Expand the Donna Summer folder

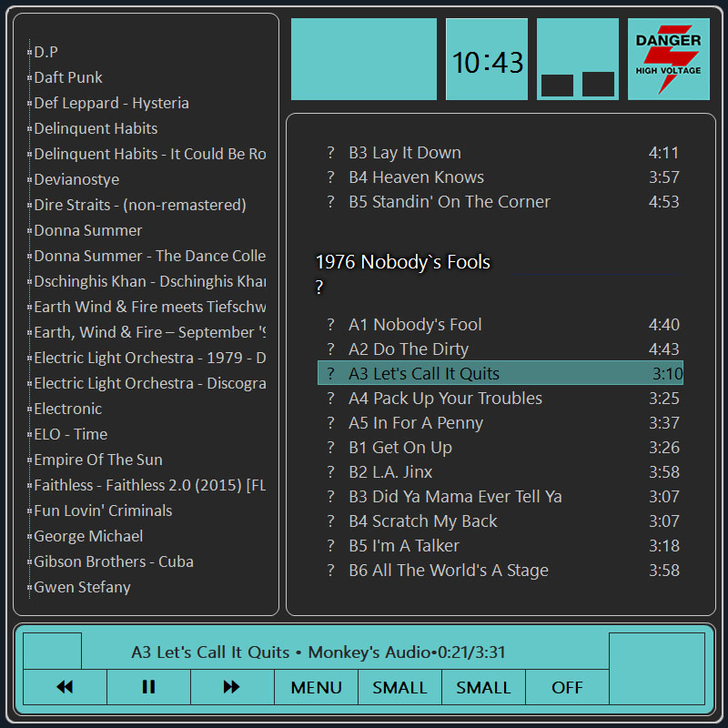(x=30, y=231)
